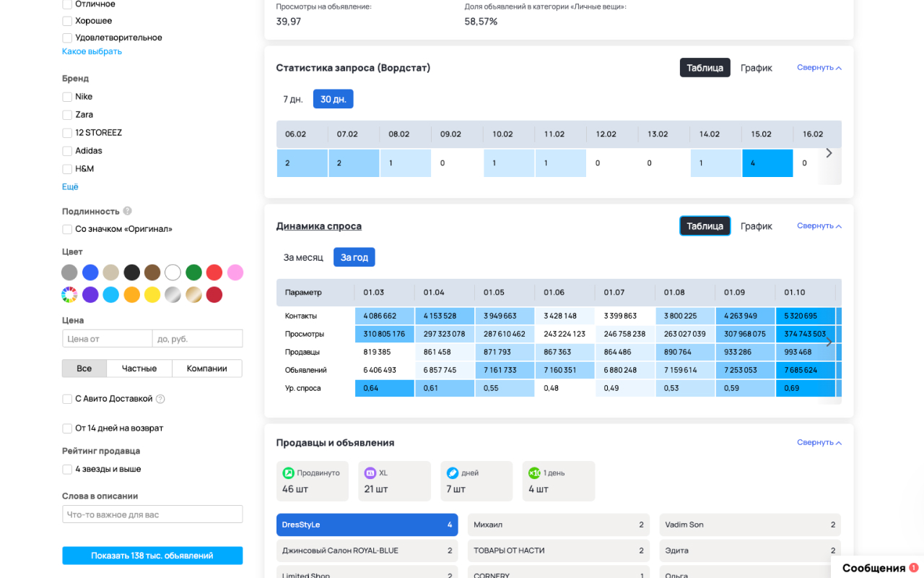
Task: Click the help icon next to «Подлинность»
Action: tap(127, 211)
